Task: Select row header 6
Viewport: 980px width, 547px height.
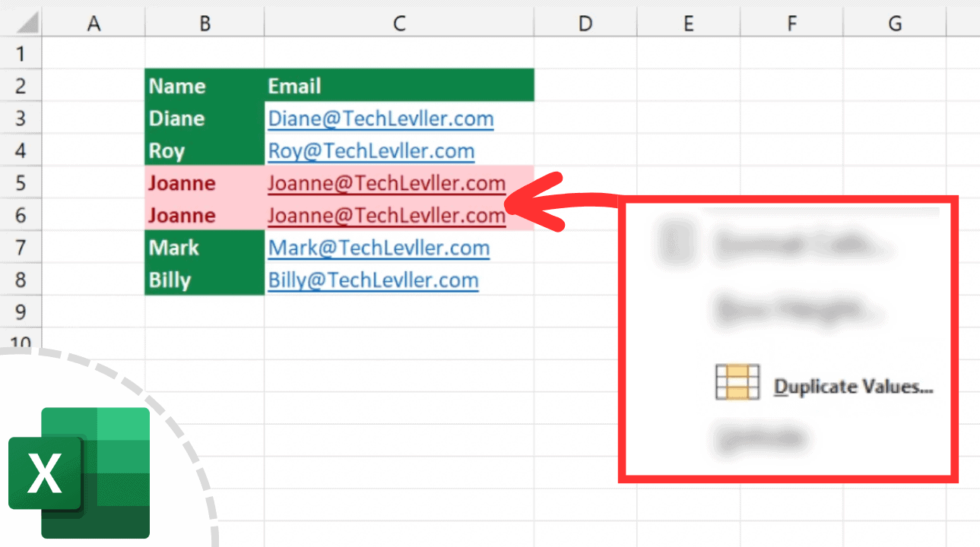Action: pos(21,215)
